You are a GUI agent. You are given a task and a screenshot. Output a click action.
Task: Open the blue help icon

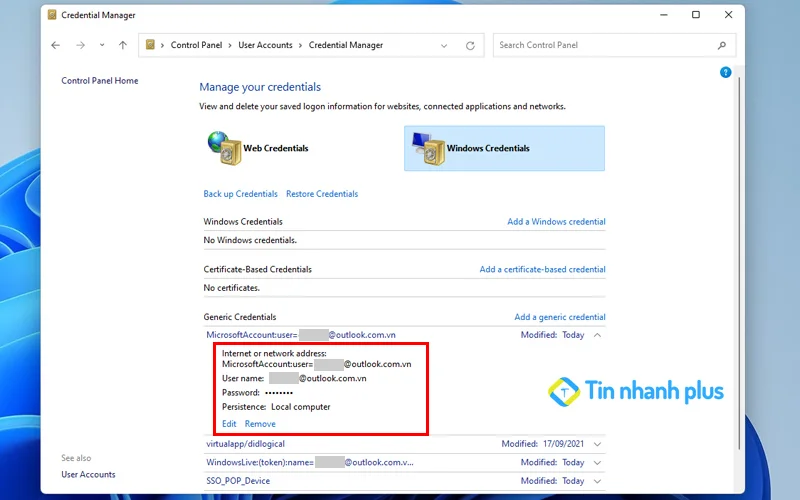coord(726,72)
